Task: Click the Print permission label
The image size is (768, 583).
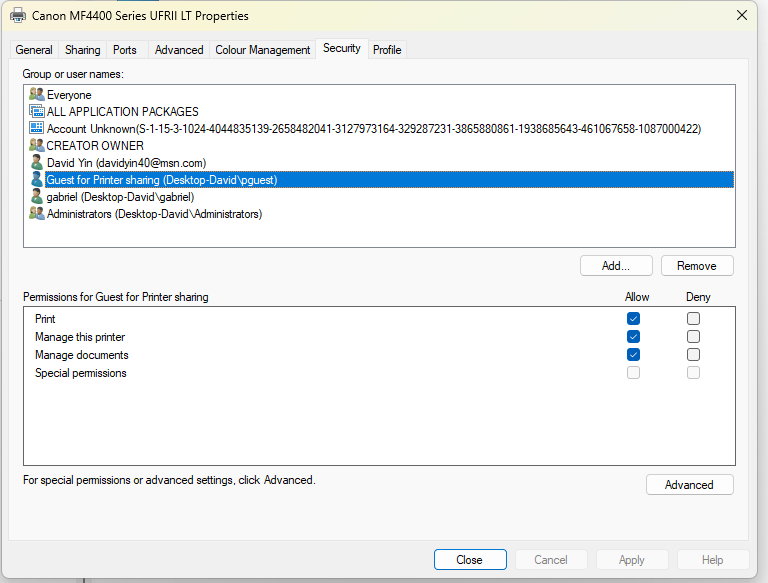Action: coord(45,319)
